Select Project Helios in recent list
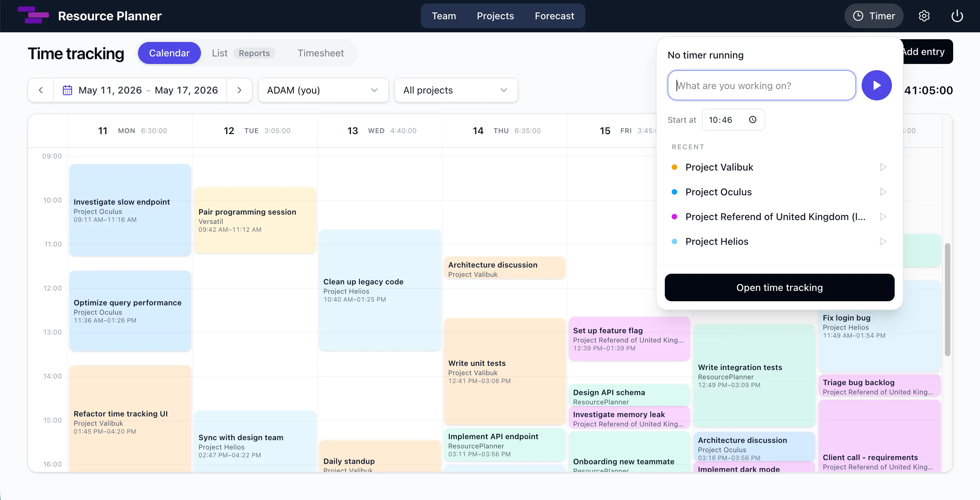This screenshot has height=500, width=980. 779,241
